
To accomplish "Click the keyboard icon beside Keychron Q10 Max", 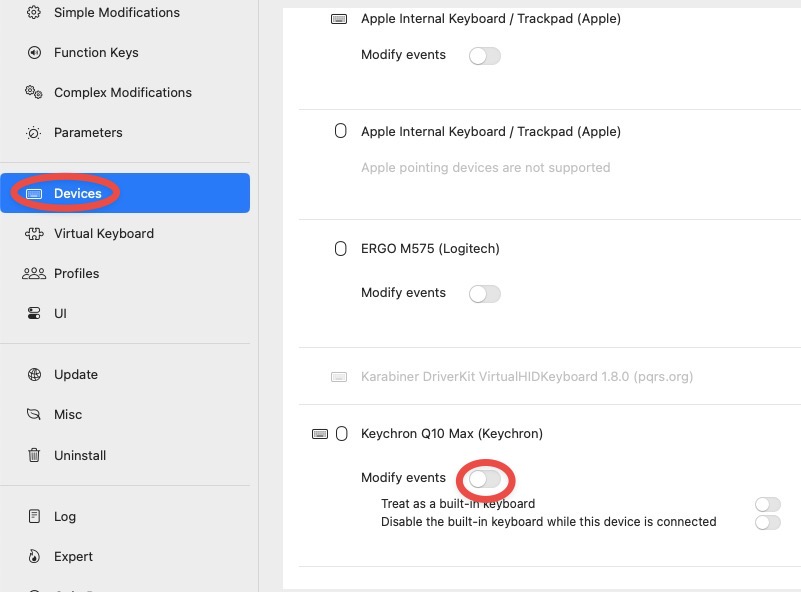I will point(320,434).
